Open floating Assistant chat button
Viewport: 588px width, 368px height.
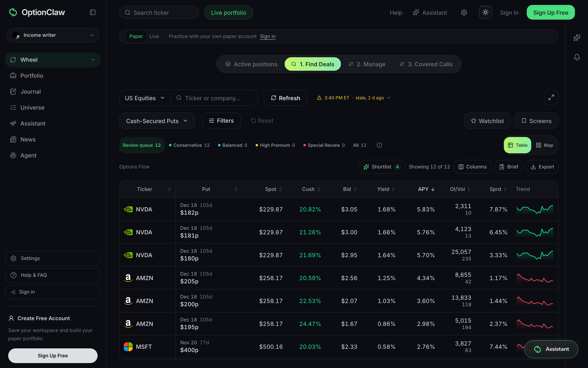[551, 349]
